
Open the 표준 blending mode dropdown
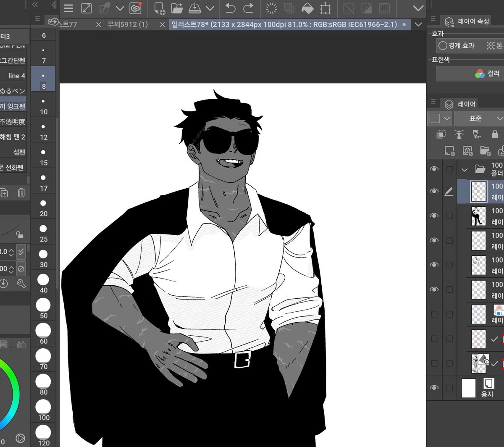point(479,118)
